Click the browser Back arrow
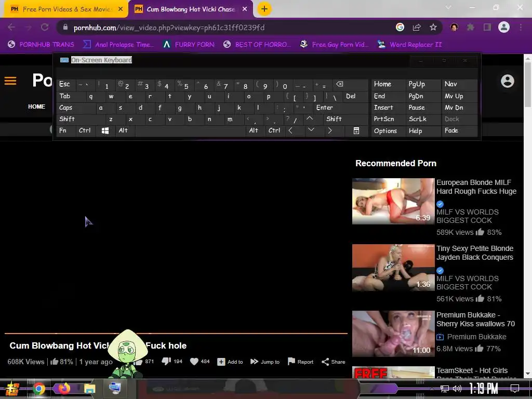 pos(11,28)
